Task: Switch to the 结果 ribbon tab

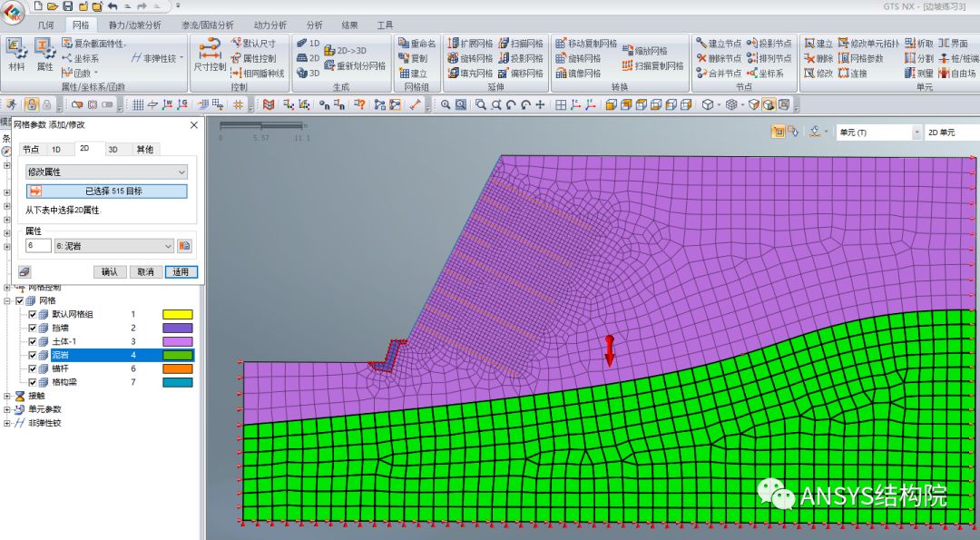Action: [349, 25]
